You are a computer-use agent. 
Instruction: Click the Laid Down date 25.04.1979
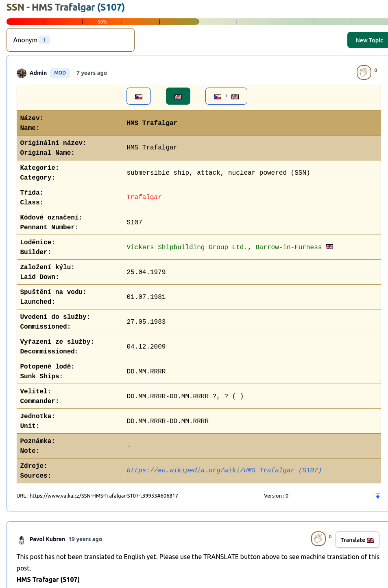pyautogui.click(x=146, y=272)
